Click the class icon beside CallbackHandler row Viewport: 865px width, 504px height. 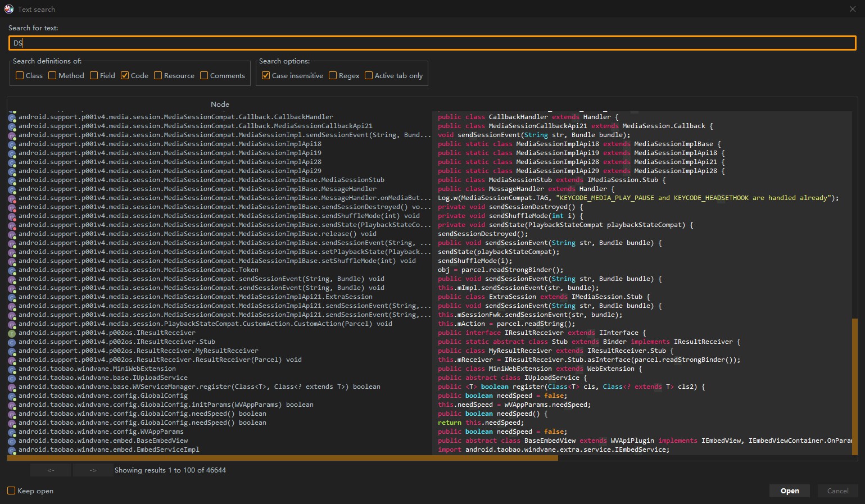pyautogui.click(x=12, y=117)
